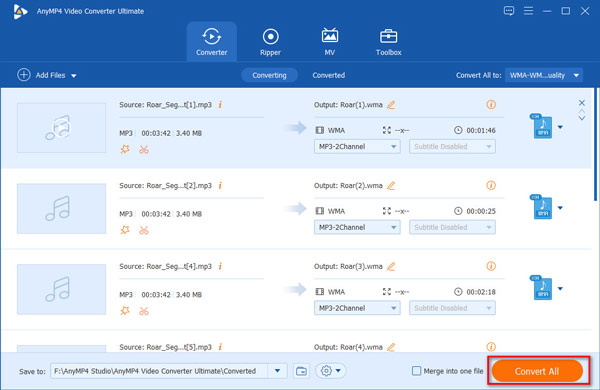The image size is (600, 390).
Task: Click the Add Files plus icon
Action: [24, 75]
